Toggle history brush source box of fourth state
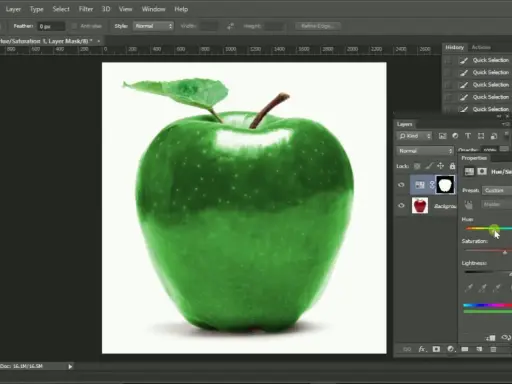This screenshot has height=384, width=512. [448, 97]
